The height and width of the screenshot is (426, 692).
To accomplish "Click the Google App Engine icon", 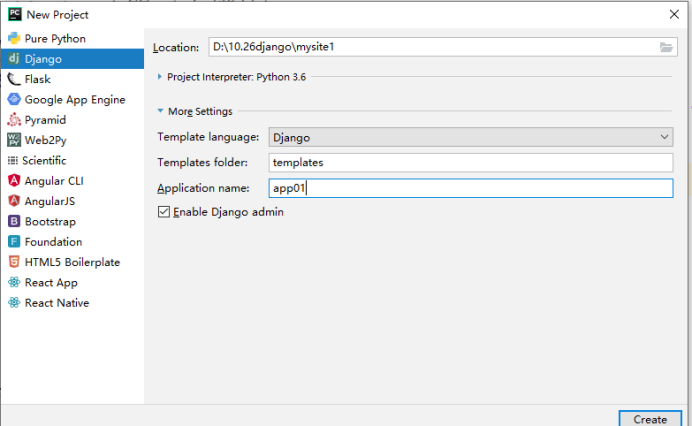I will tap(14, 99).
